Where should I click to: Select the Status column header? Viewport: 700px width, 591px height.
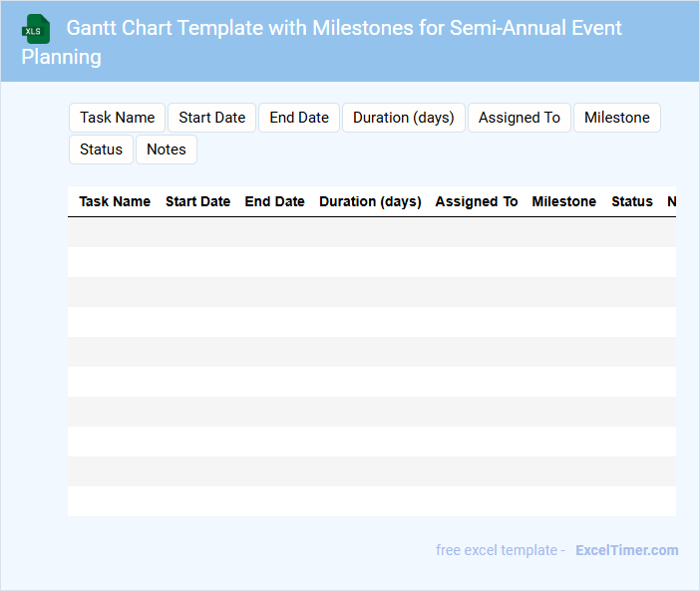[631, 201]
